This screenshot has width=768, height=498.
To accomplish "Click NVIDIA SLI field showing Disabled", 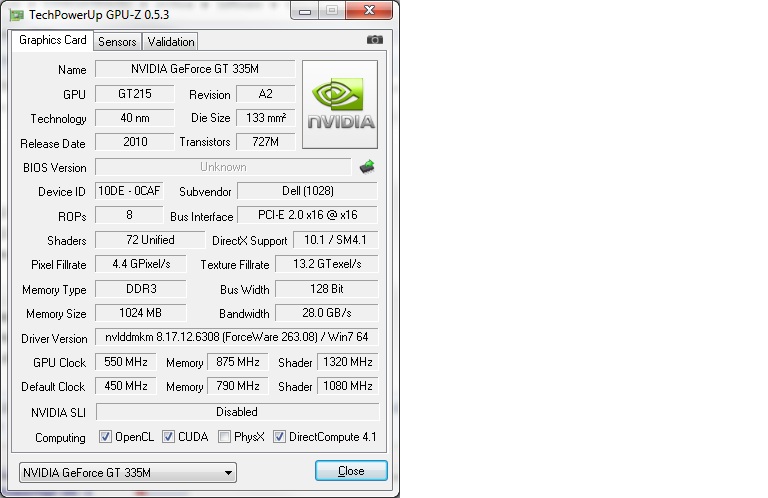I will [238, 412].
